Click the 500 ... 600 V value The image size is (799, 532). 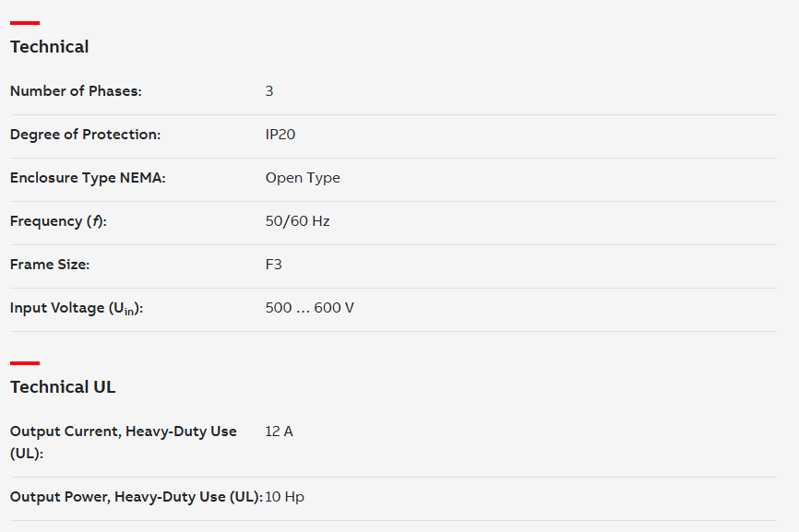click(x=310, y=308)
